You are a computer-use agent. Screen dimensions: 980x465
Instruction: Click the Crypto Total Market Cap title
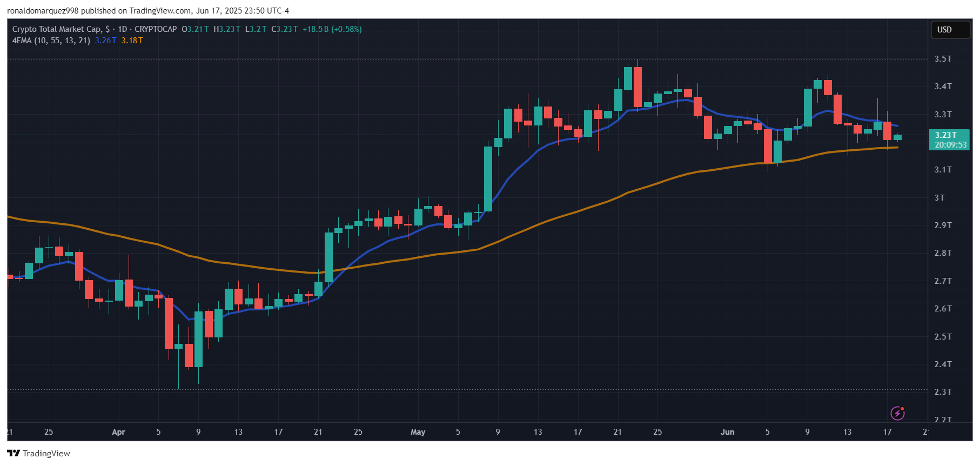(56, 29)
